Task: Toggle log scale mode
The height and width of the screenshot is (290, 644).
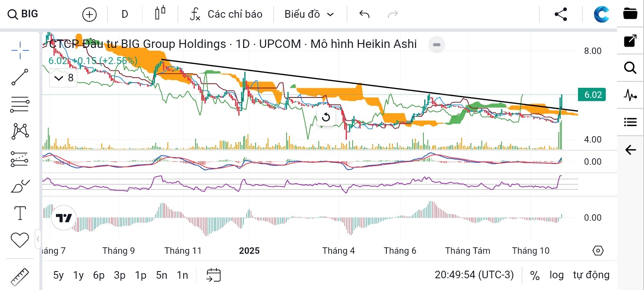Action: (557, 275)
